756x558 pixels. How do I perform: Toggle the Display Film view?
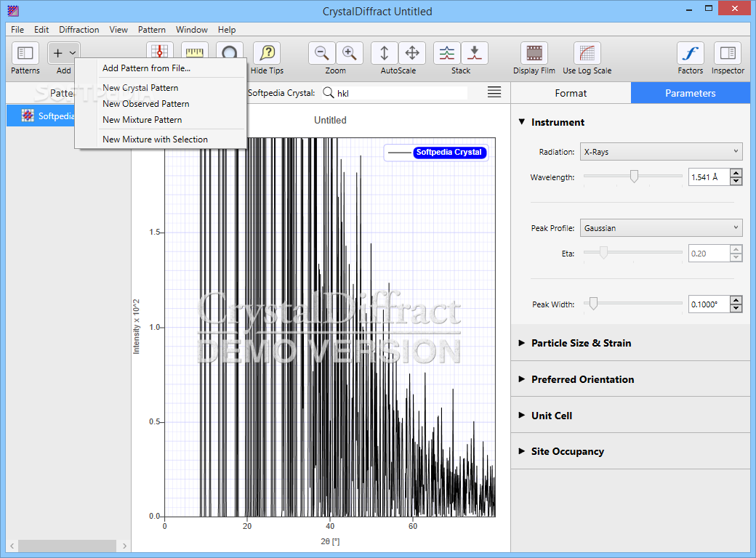point(534,54)
